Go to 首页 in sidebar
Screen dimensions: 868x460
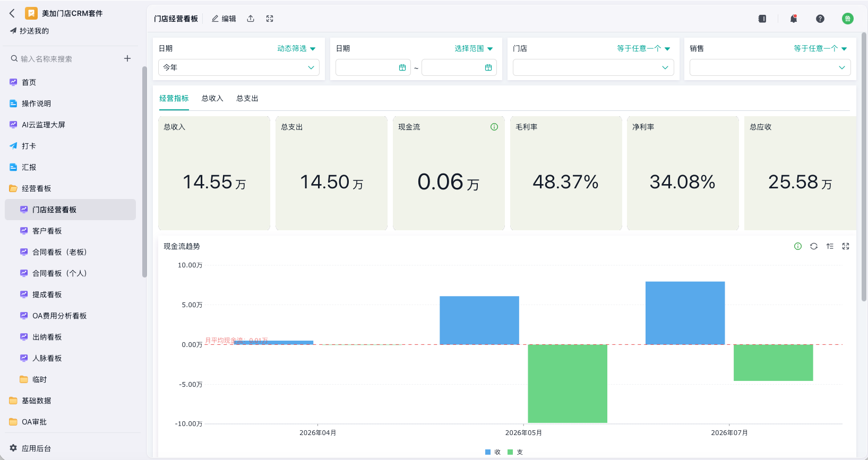click(x=70, y=82)
